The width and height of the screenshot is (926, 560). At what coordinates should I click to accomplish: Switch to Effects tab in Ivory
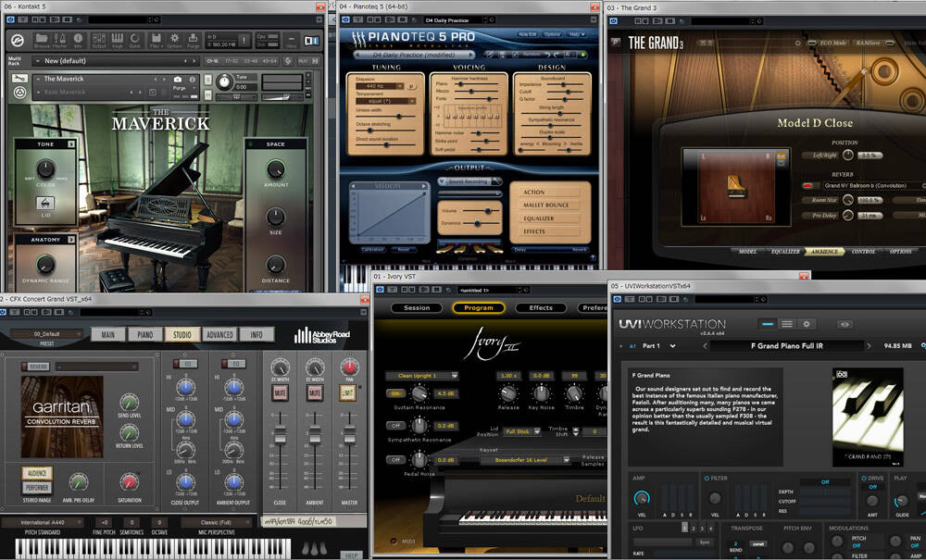tap(541, 307)
